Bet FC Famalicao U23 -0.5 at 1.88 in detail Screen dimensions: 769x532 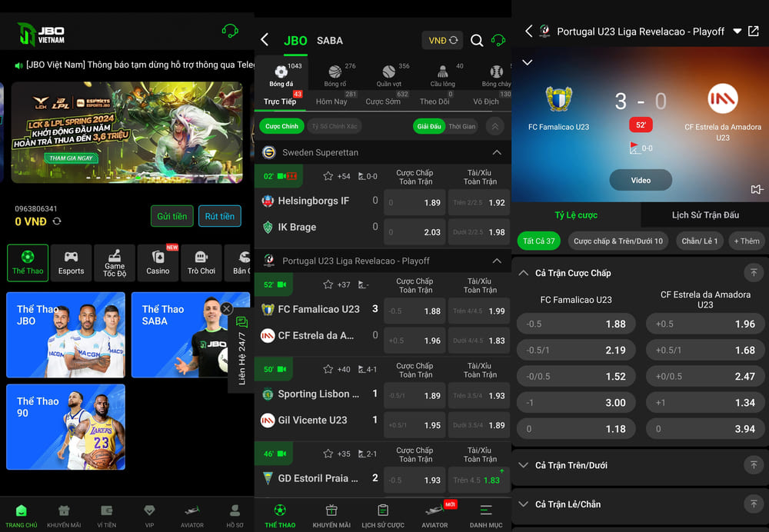pos(576,324)
